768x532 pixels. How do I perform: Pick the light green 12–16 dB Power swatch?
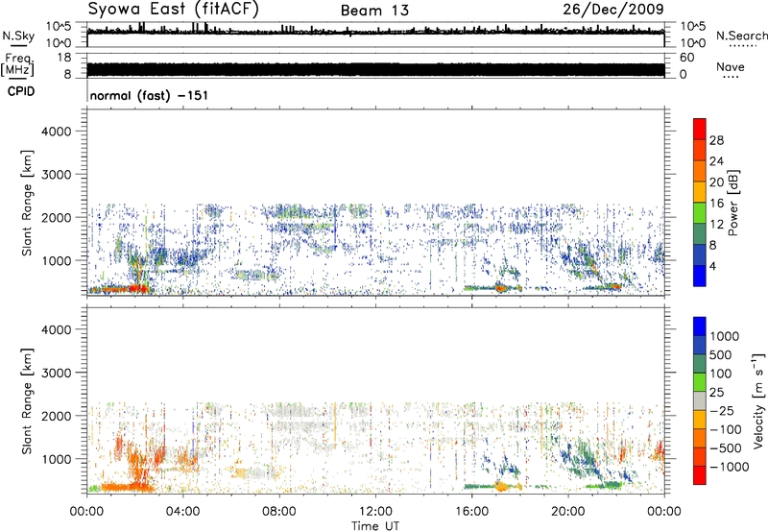click(700, 213)
